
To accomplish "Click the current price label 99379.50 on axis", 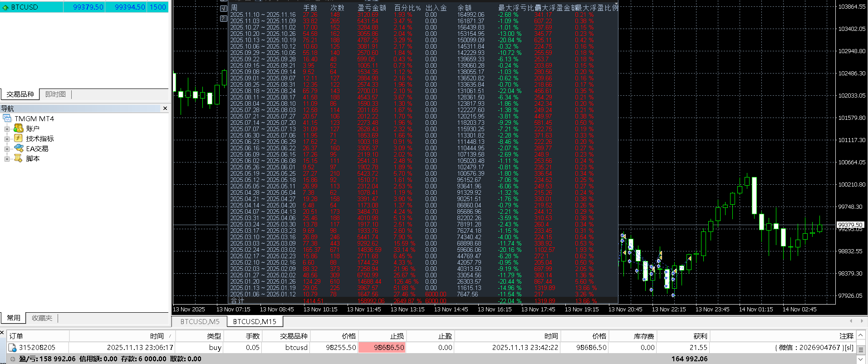I will point(851,225).
